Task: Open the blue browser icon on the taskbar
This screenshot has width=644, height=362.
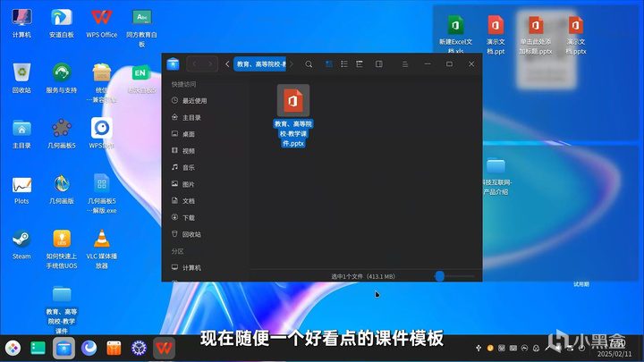Action: tap(89, 348)
